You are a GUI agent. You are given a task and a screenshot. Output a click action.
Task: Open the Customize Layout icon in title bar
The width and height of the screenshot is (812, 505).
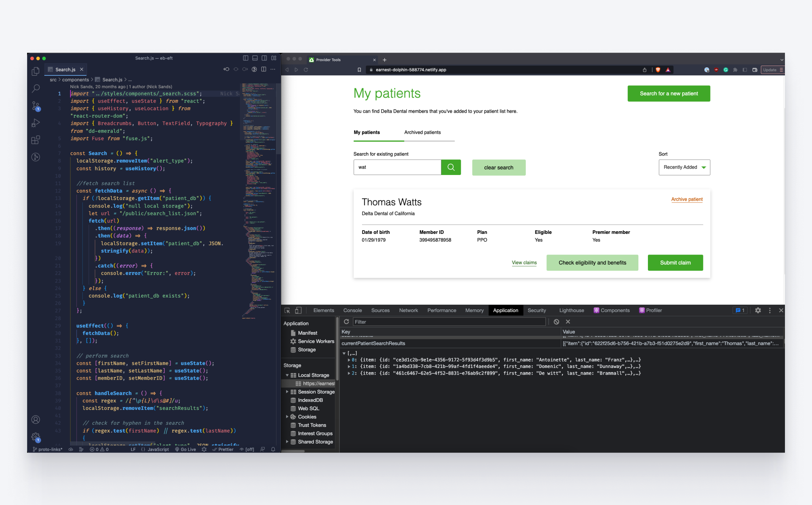tap(274, 58)
